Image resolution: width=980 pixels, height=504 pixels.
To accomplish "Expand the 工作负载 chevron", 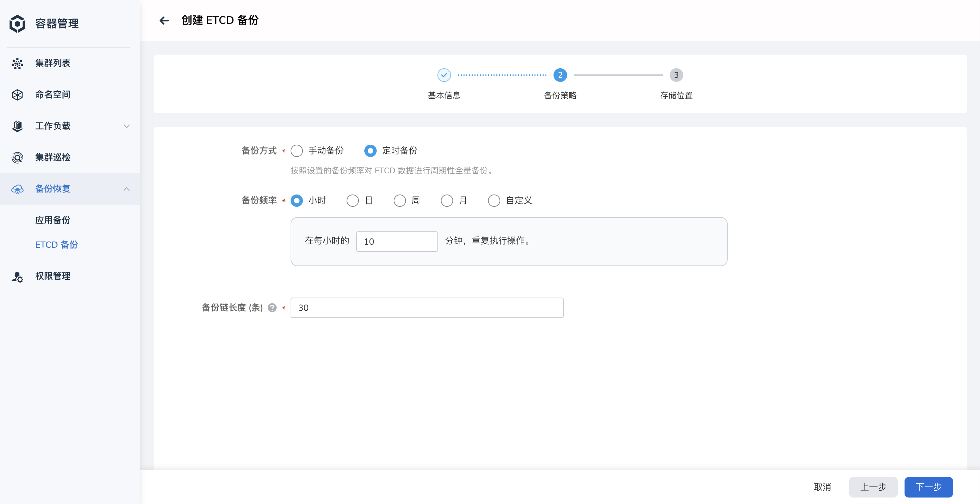I will pos(127,126).
